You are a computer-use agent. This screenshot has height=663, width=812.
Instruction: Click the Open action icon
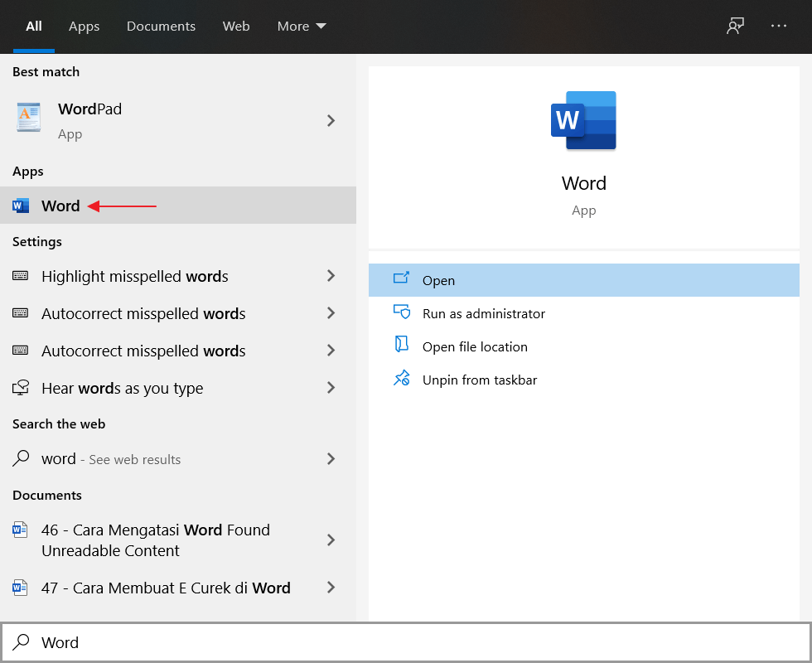(401, 278)
